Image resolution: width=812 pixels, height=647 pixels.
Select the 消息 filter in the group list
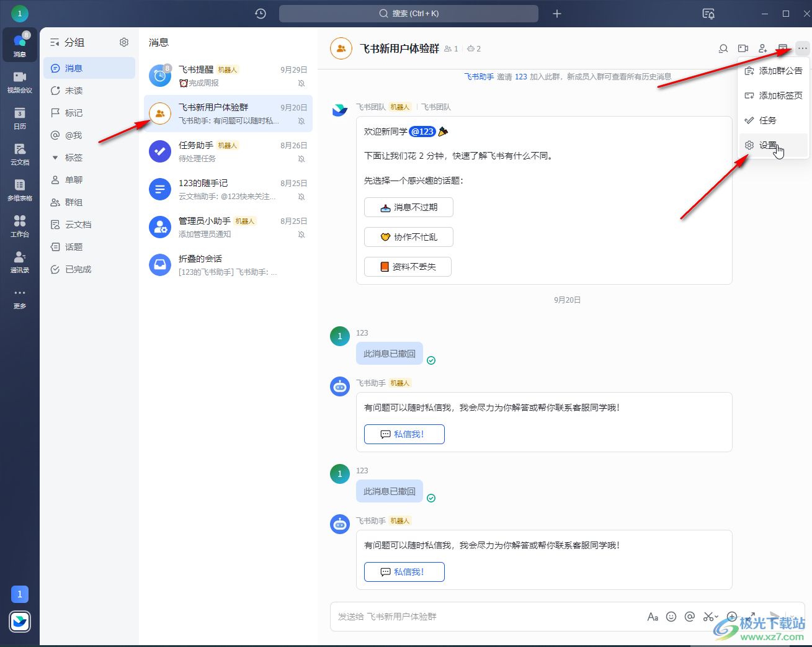click(x=89, y=68)
